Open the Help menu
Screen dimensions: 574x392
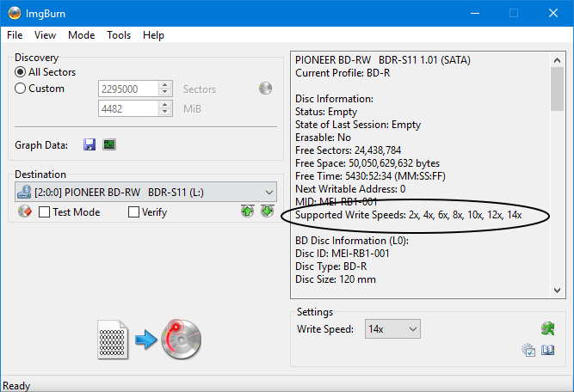(x=153, y=35)
